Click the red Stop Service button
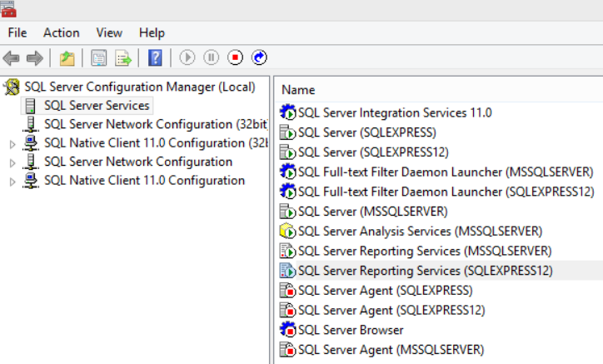 235,57
